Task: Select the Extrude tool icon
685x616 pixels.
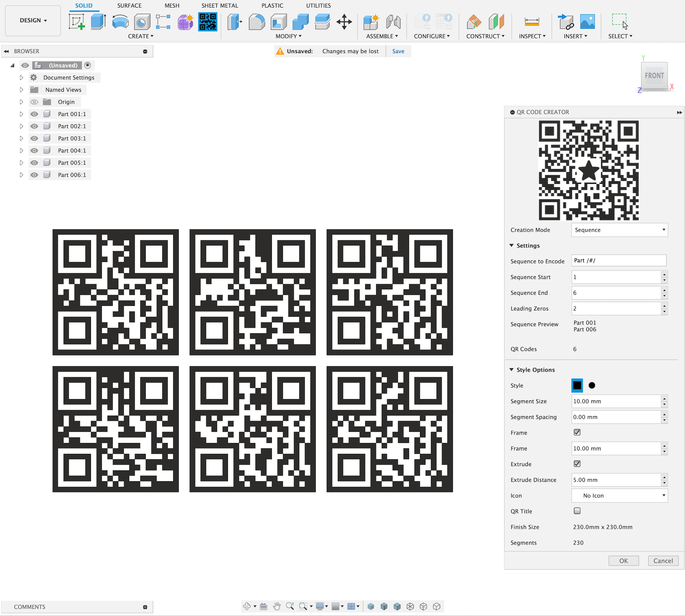Action: tap(98, 22)
